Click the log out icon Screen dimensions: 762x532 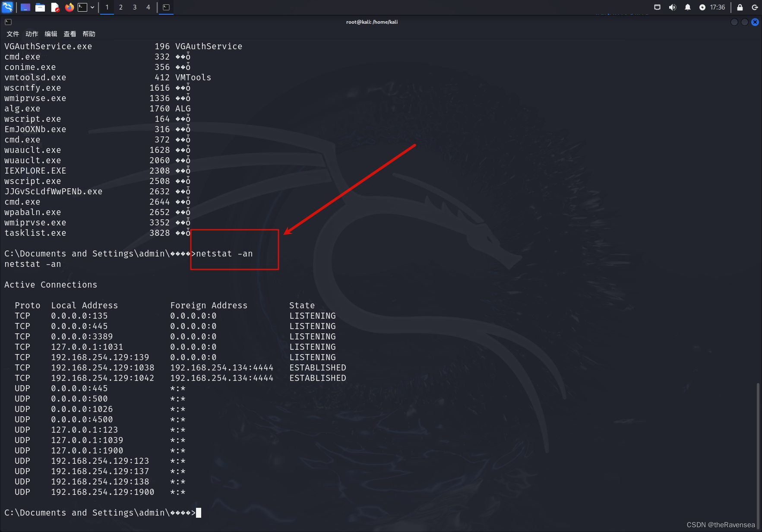coord(755,7)
